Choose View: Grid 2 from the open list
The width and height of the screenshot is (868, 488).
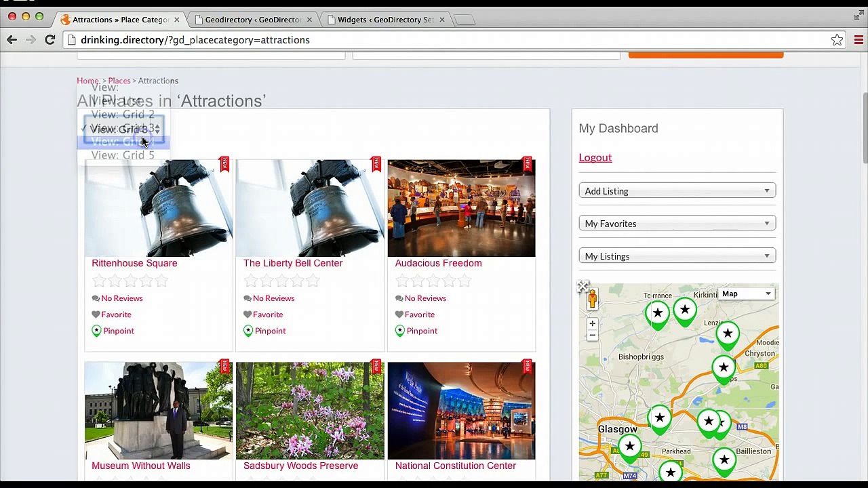123,115
